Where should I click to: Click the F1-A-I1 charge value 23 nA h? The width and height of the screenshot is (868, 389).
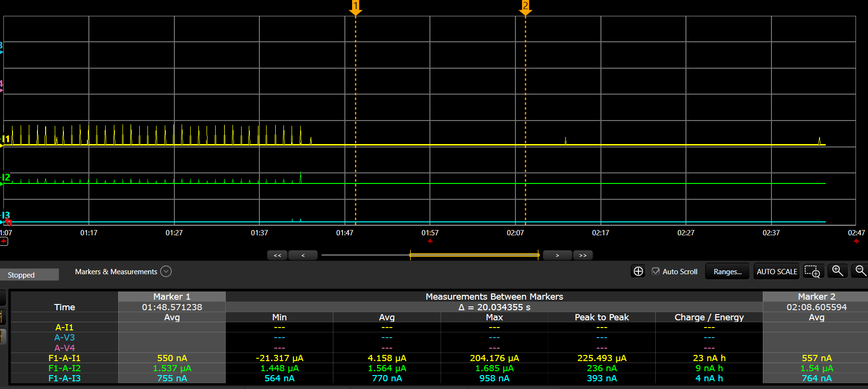(x=709, y=358)
